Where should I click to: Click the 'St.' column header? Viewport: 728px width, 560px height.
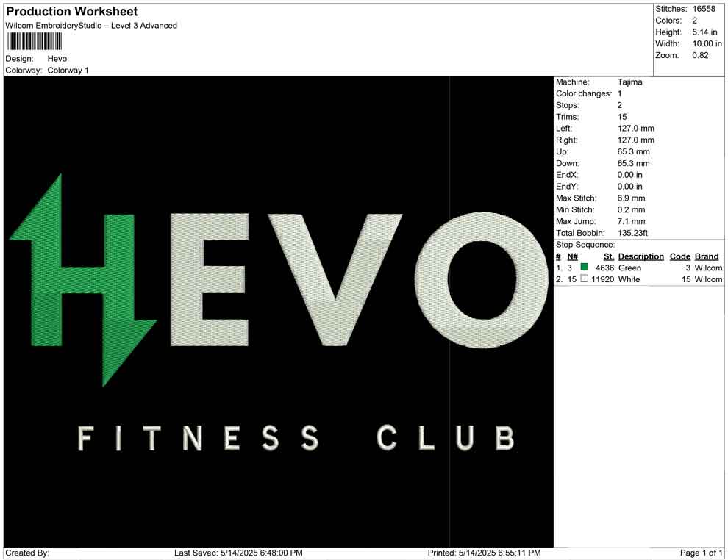tap(609, 256)
